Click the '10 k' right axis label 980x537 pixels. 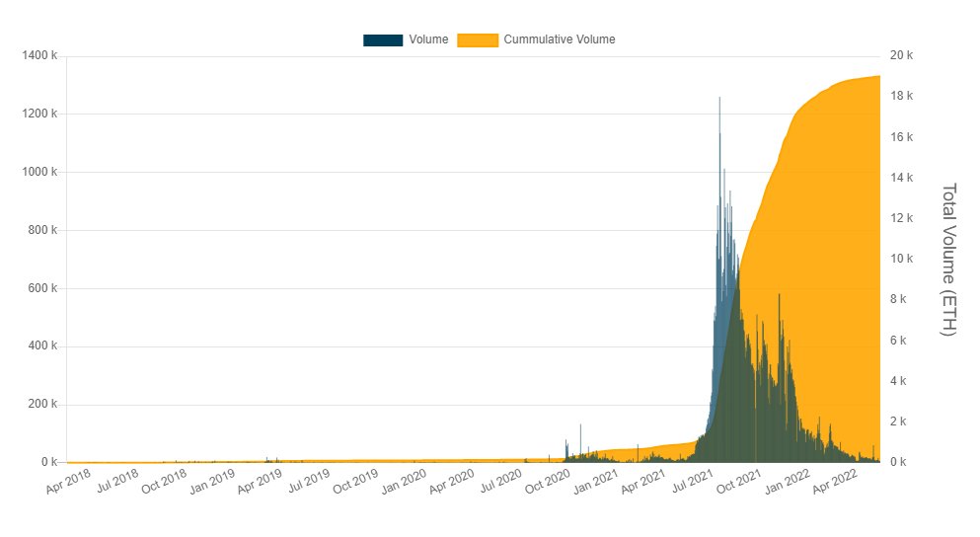[x=901, y=259]
